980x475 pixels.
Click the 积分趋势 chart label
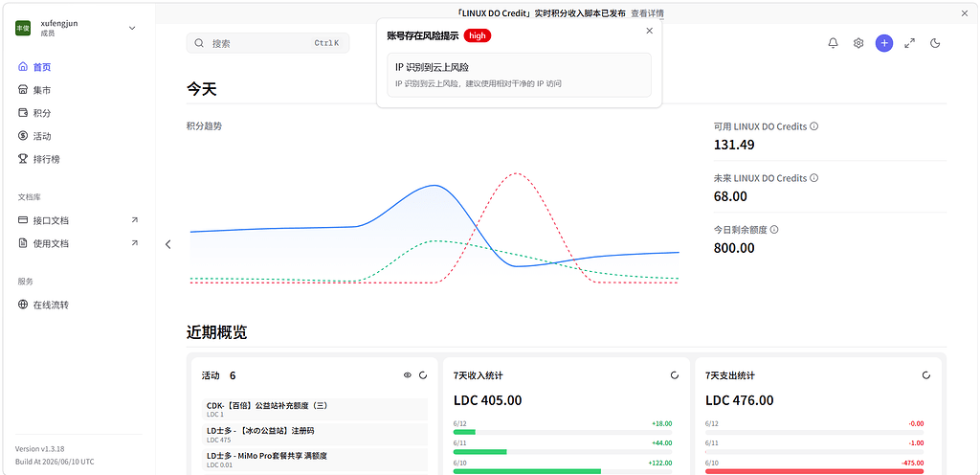pyautogui.click(x=204, y=126)
